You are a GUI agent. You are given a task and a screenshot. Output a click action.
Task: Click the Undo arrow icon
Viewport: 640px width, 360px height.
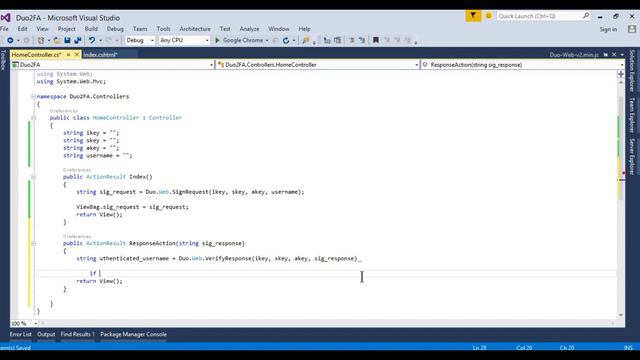92,40
